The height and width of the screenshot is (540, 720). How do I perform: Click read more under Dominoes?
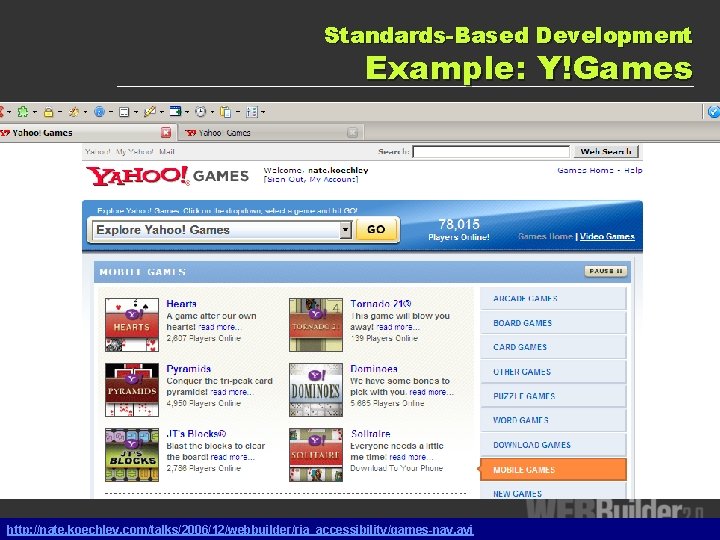click(x=431, y=392)
